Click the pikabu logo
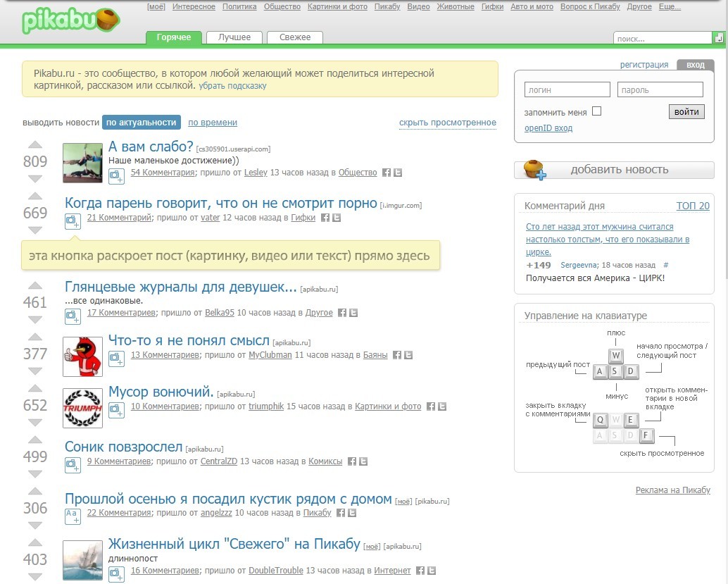The image size is (728, 584). (70, 21)
